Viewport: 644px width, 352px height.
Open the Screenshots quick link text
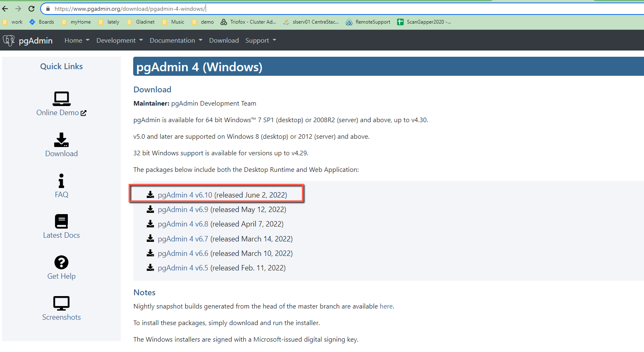click(x=62, y=317)
